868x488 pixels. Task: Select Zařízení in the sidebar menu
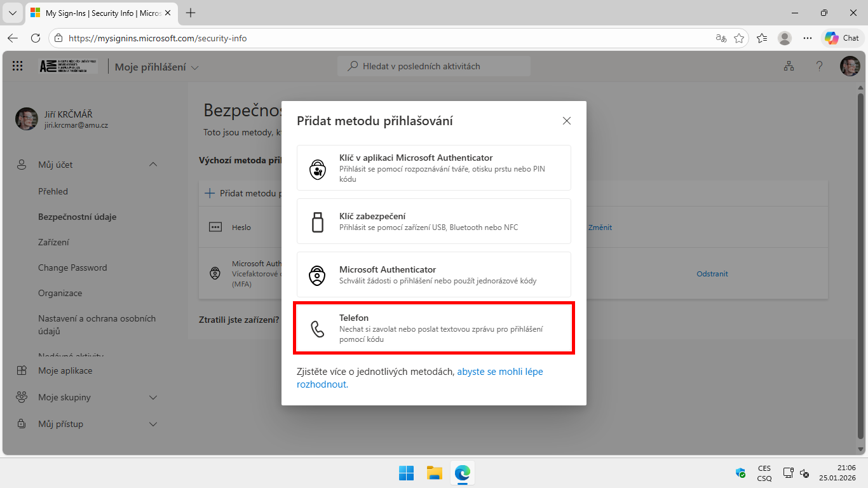pyautogui.click(x=53, y=241)
